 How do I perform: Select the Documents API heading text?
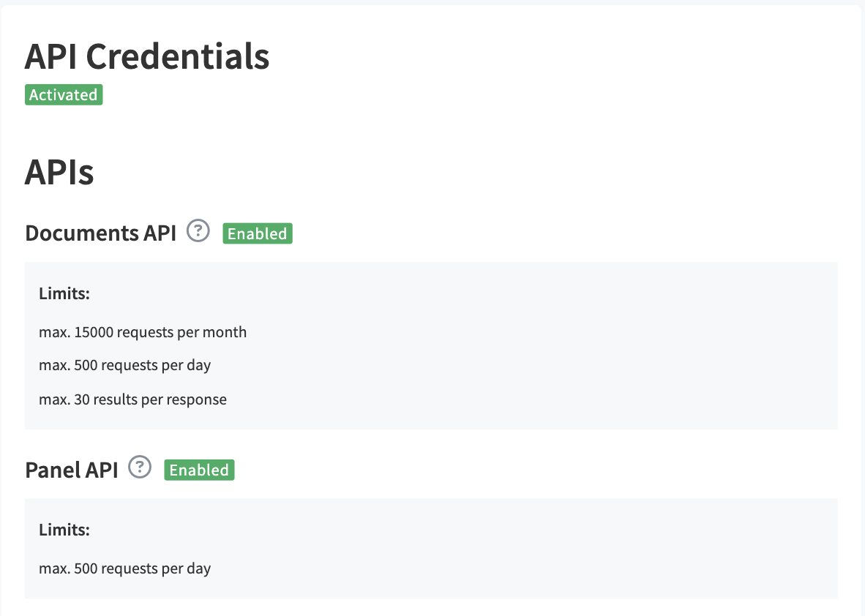[100, 233]
